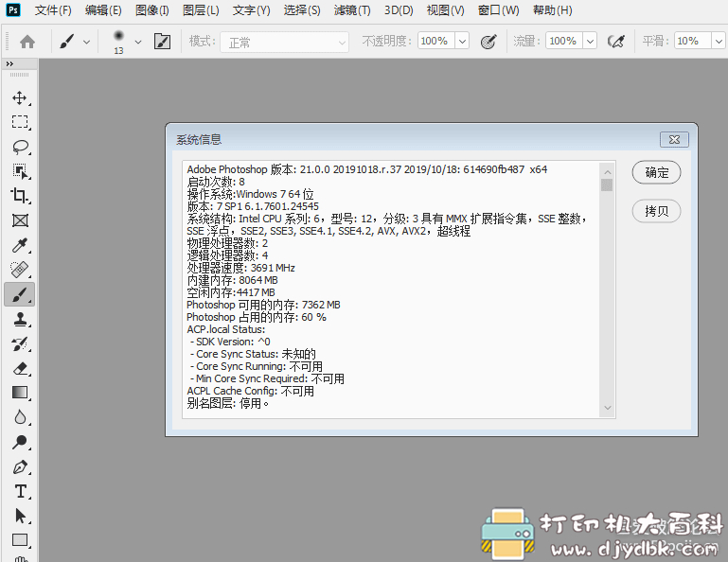The height and width of the screenshot is (562, 728).
Task: Click the '别名图层: 停用' line
Action: [x=228, y=403]
